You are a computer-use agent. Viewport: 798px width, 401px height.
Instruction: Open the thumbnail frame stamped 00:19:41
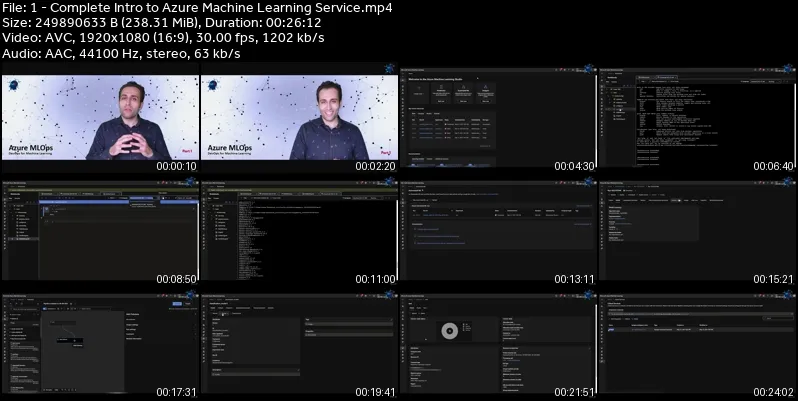(299, 344)
